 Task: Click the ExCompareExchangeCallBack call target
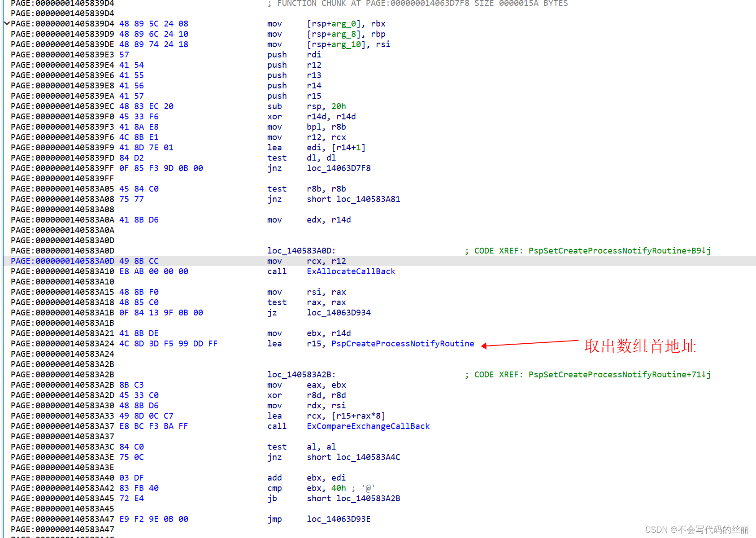click(x=368, y=426)
